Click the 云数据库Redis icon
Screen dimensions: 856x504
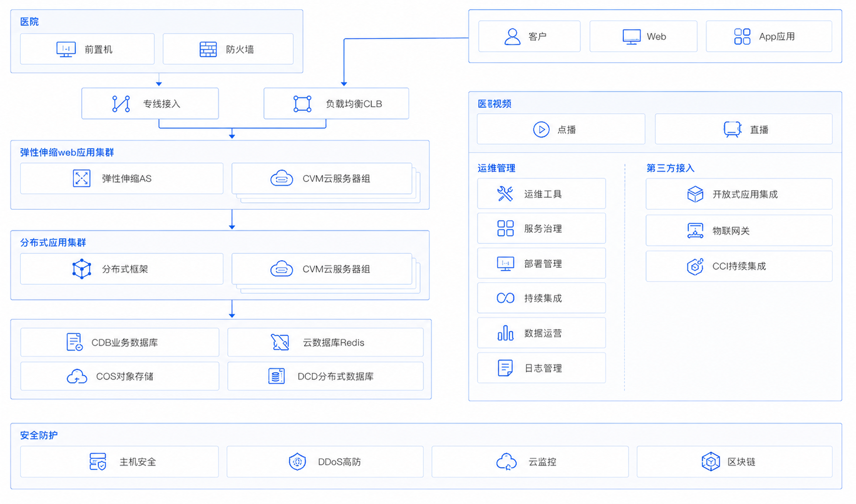tap(280, 342)
